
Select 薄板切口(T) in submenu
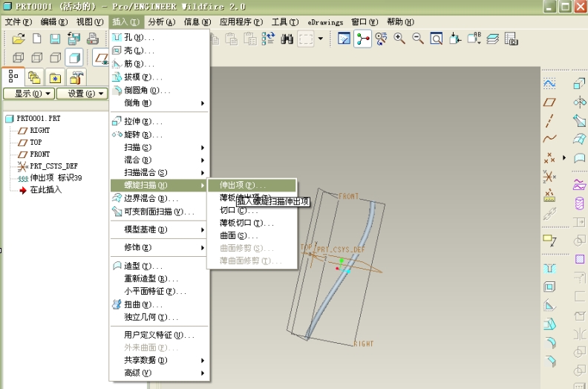click(252, 223)
